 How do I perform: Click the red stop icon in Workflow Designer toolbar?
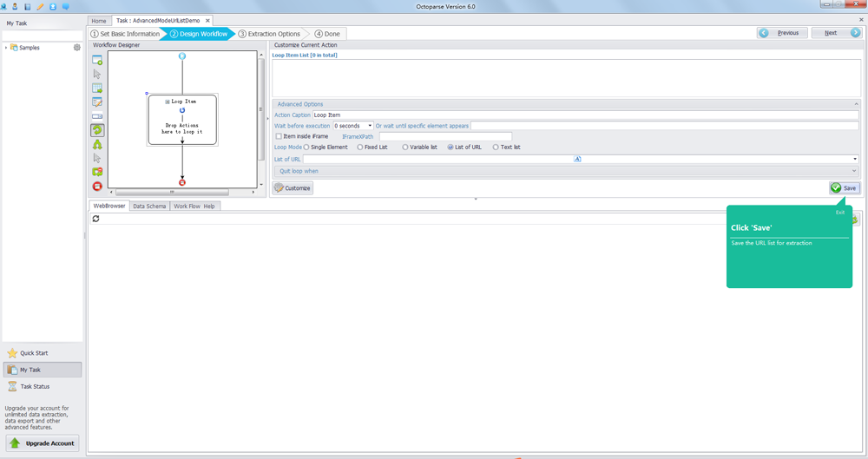click(x=97, y=187)
